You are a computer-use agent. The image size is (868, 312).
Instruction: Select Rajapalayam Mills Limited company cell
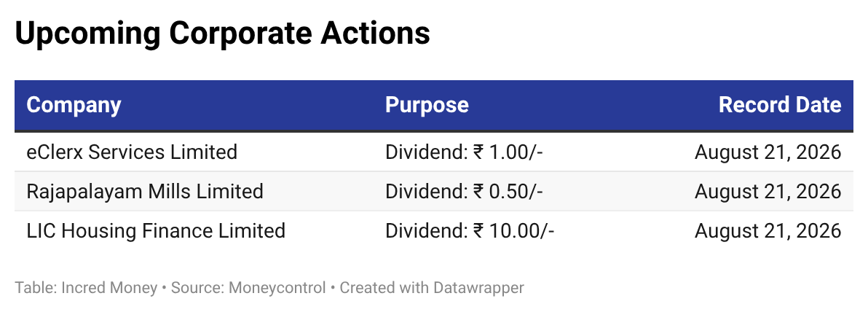point(145,191)
